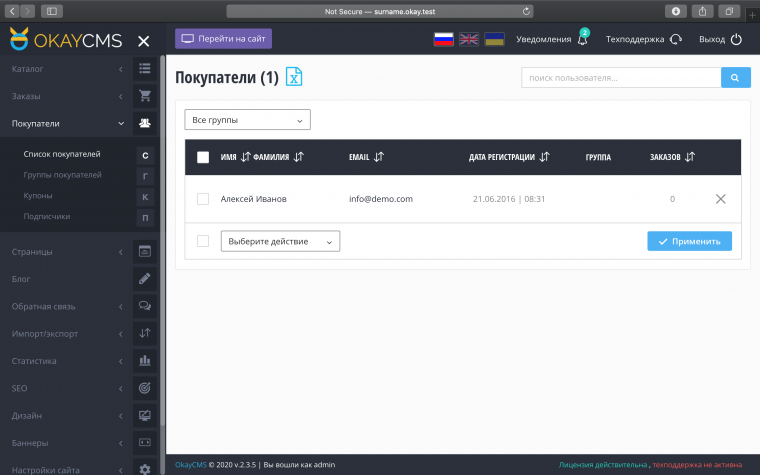The image size is (760, 475).
Task: Open the Все группы filter dropdown
Action: pyautogui.click(x=247, y=120)
